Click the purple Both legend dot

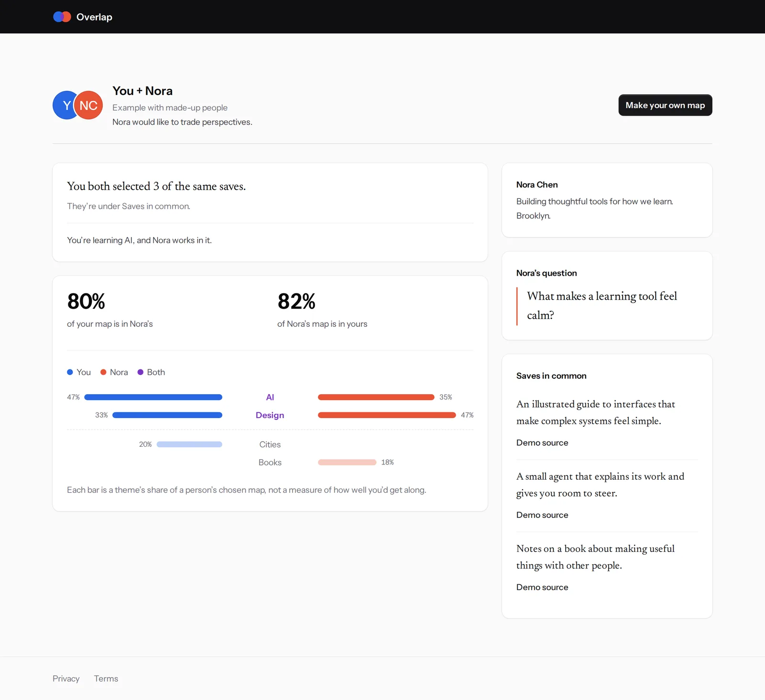141,372
